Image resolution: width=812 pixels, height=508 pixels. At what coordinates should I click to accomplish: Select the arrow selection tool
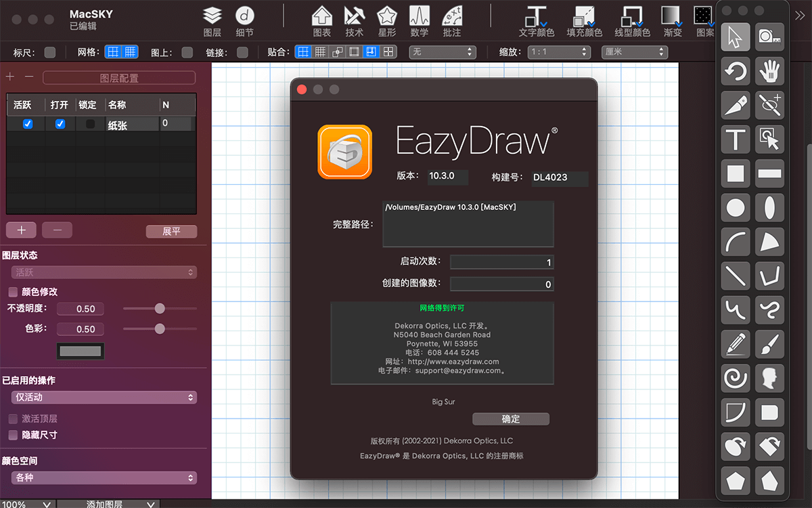pyautogui.click(x=736, y=37)
